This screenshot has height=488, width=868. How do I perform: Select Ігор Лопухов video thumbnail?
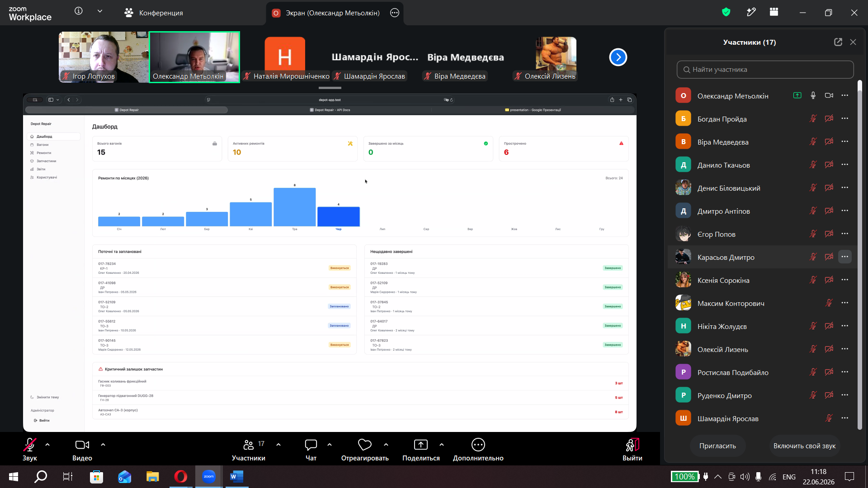[x=104, y=57]
